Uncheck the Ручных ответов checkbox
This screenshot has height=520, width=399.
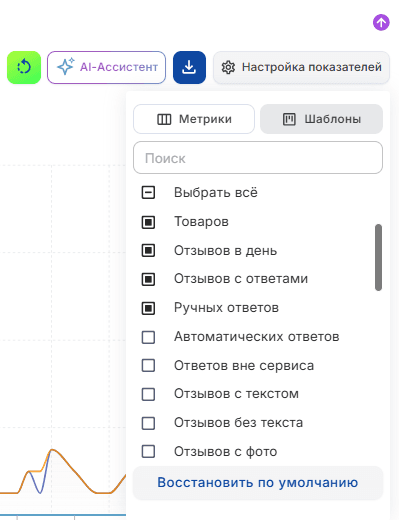click(148, 308)
